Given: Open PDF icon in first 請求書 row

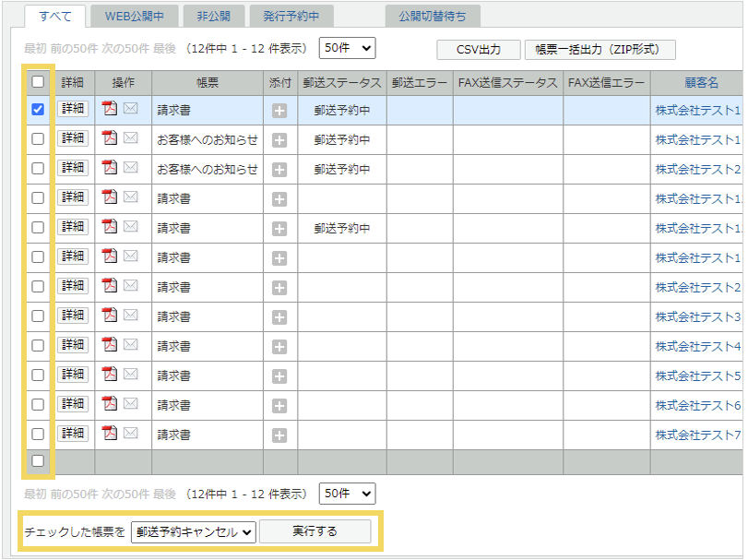Looking at the screenshot, I should pyautogui.click(x=110, y=110).
